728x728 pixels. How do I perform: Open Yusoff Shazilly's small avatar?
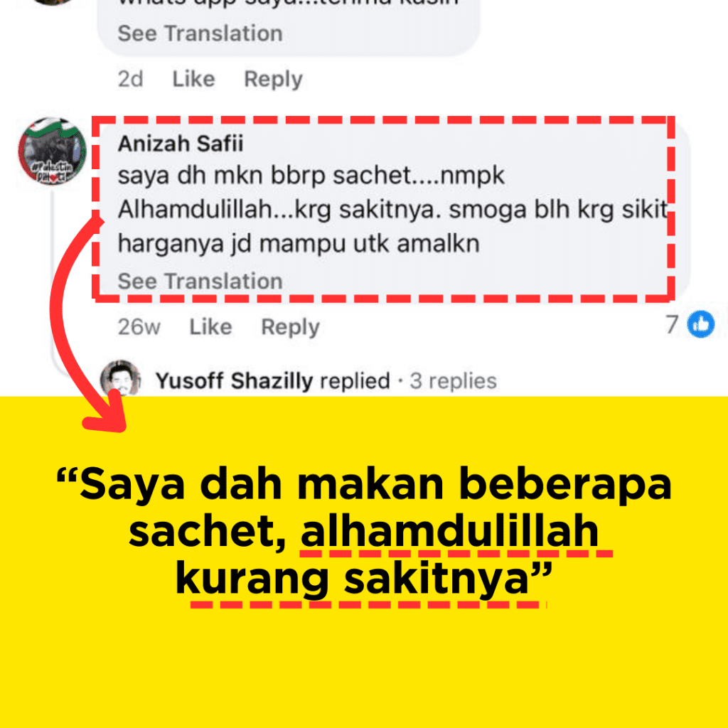pyautogui.click(x=120, y=378)
